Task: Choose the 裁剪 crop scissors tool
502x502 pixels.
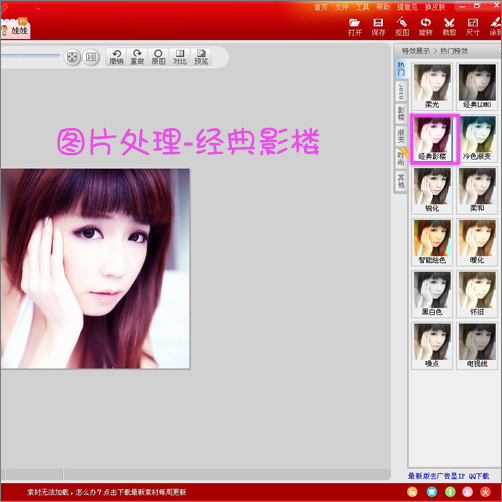Action: point(449,27)
